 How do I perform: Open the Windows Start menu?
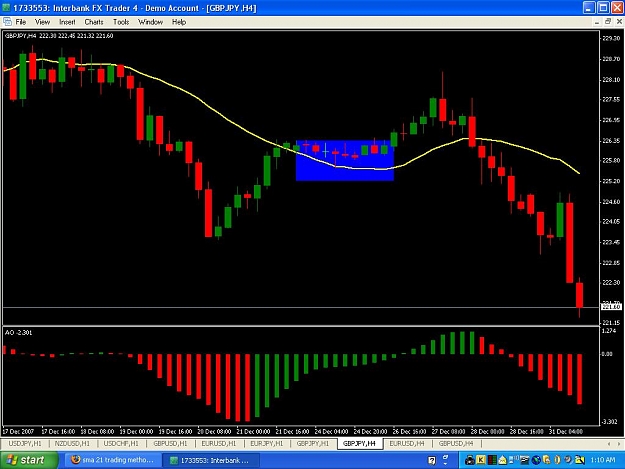[x=29, y=460]
